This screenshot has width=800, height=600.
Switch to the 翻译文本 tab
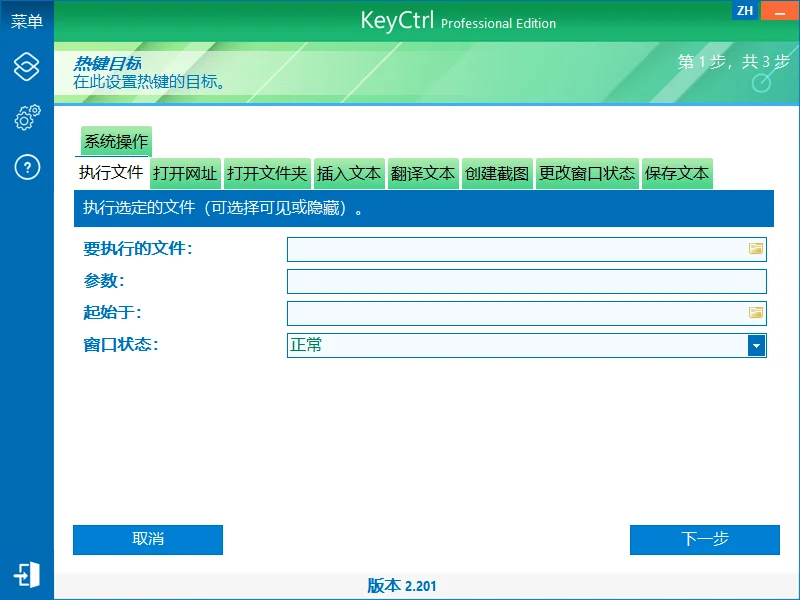[423, 173]
